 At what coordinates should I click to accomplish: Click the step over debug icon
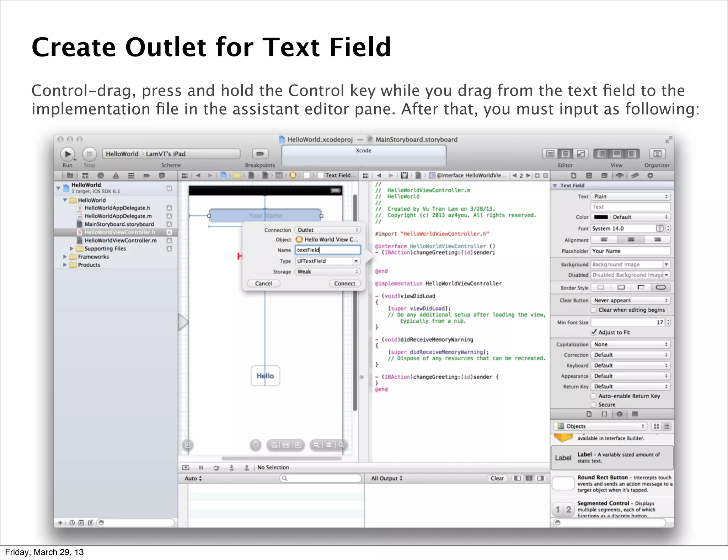pyautogui.click(x=216, y=468)
